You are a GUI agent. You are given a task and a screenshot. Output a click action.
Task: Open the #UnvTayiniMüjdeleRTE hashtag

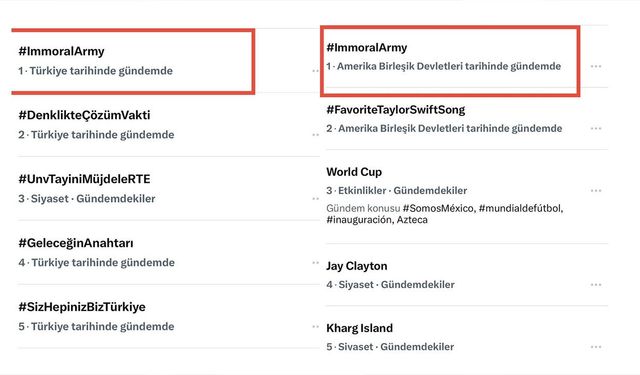point(84,179)
